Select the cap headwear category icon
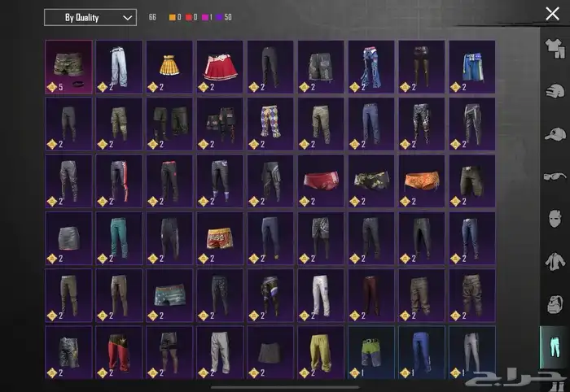570x392 pixels. (x=554, y=133)
